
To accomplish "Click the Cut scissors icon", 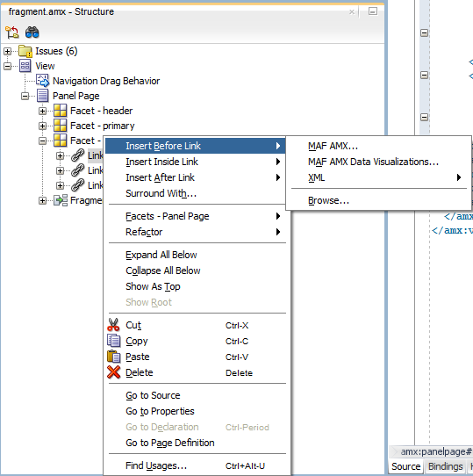I will pyautogui.click(x=113, y=325).
